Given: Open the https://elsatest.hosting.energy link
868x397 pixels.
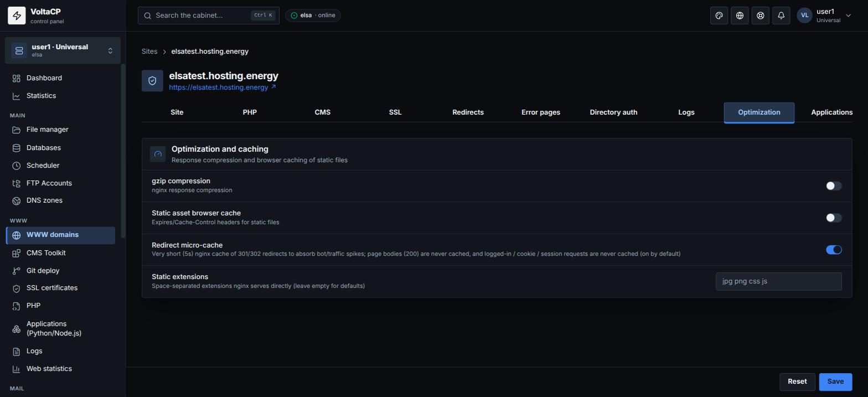Looking at the screenshot, I should pyautogui.click(x=223, y=87).
